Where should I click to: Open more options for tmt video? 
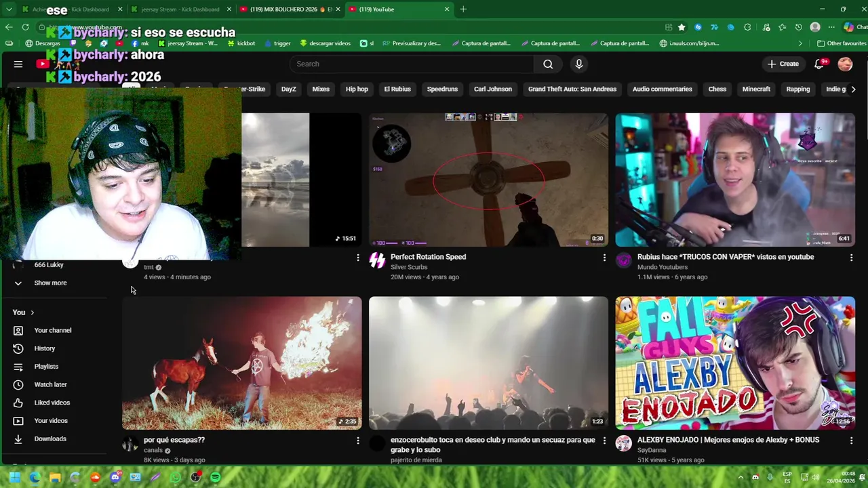click(x=357, y=258)
